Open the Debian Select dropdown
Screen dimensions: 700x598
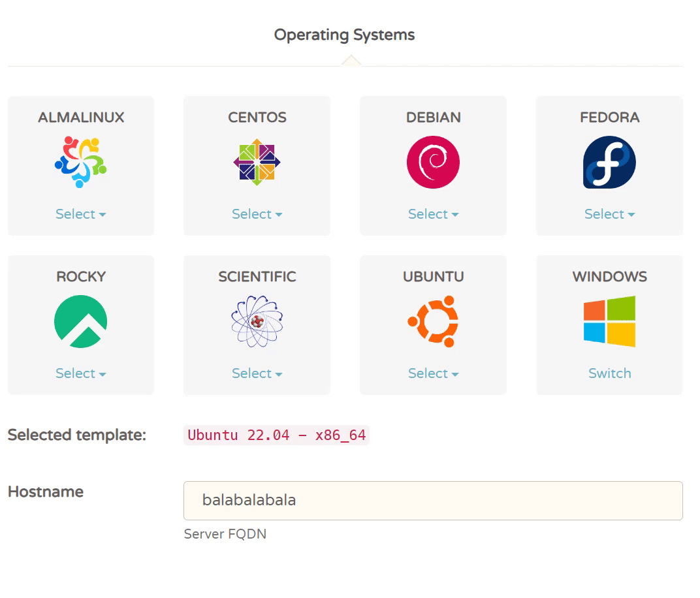433,214
